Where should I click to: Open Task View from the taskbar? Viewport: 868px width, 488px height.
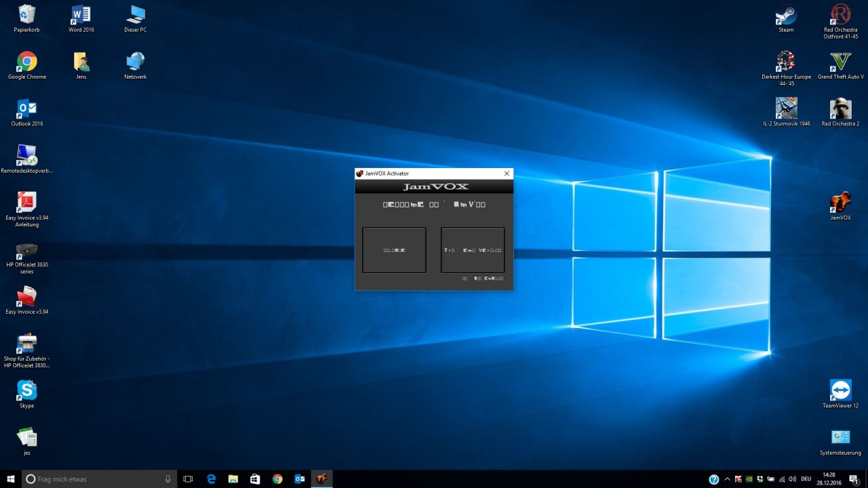189,479
